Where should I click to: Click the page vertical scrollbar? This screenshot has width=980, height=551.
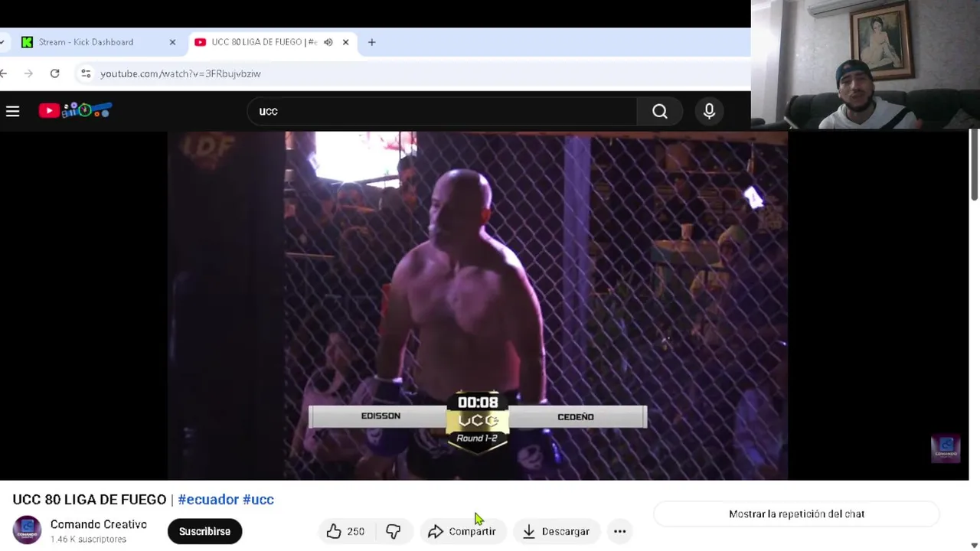974,165
